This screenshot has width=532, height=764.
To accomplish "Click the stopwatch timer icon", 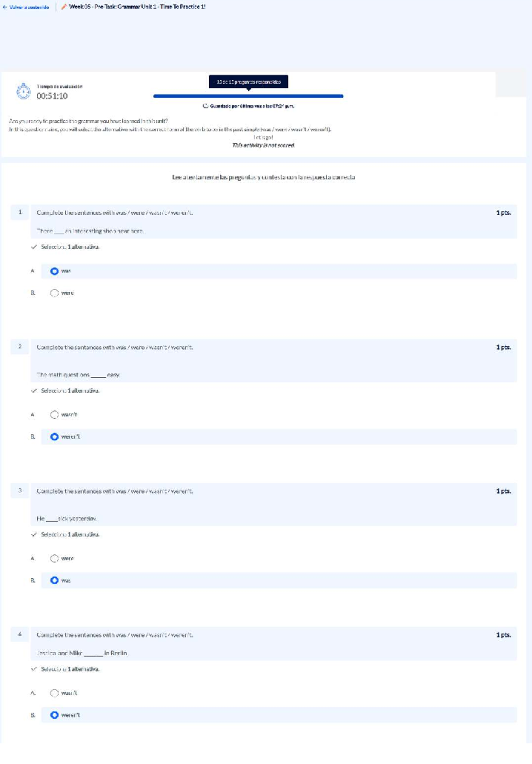I will coord(23,91).
